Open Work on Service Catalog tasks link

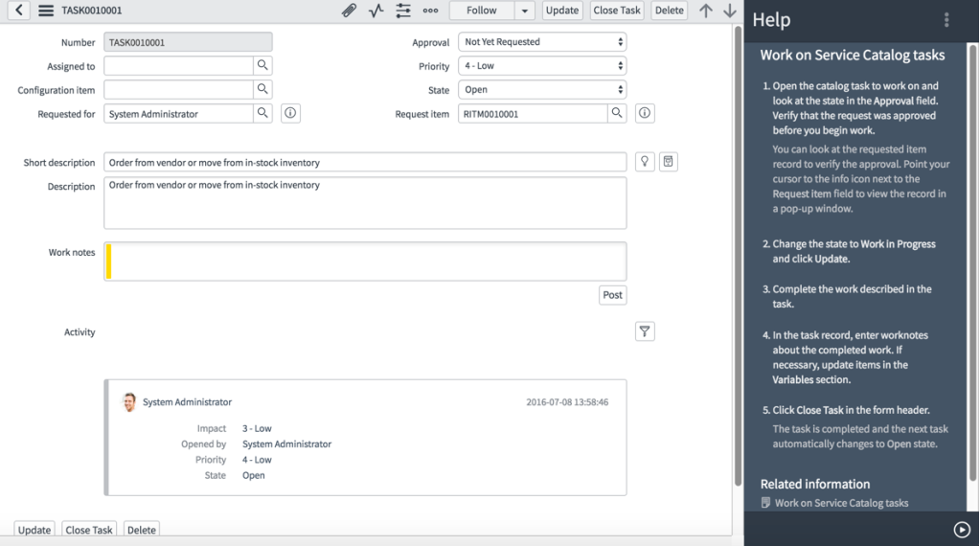tap(841, 503)
